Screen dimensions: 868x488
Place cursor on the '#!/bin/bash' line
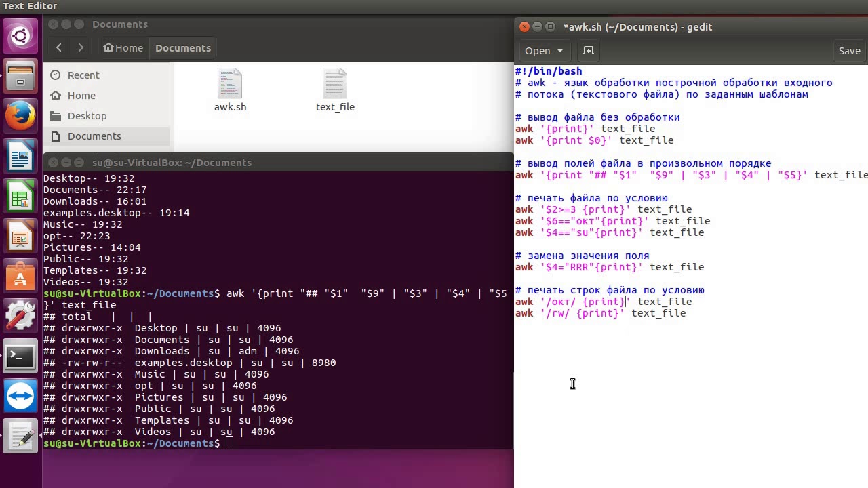click(549, 71)
